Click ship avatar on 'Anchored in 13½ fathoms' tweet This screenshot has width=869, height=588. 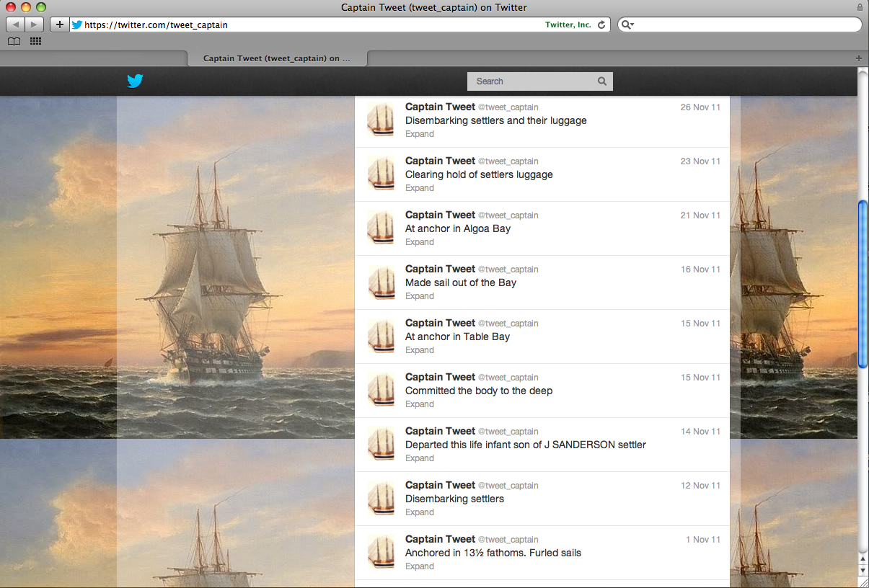click(381, 551)
